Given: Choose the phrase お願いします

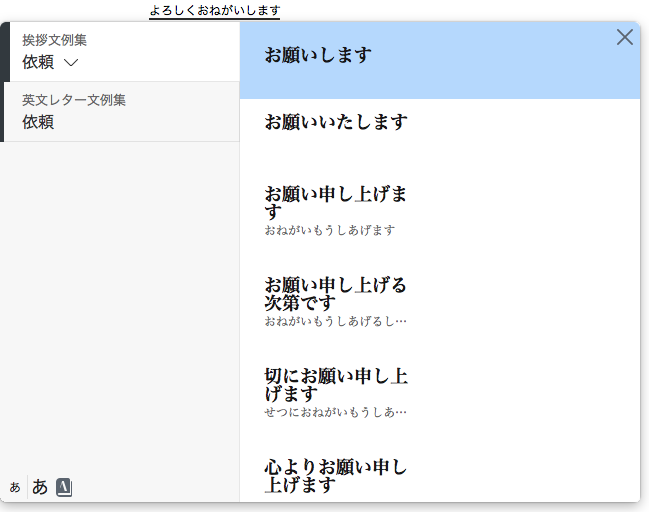Looking at the screenshot, I should point(440,60).
